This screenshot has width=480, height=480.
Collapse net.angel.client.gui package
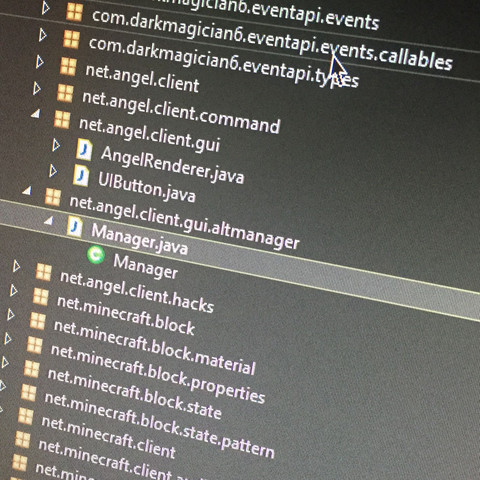coord(35,114)
